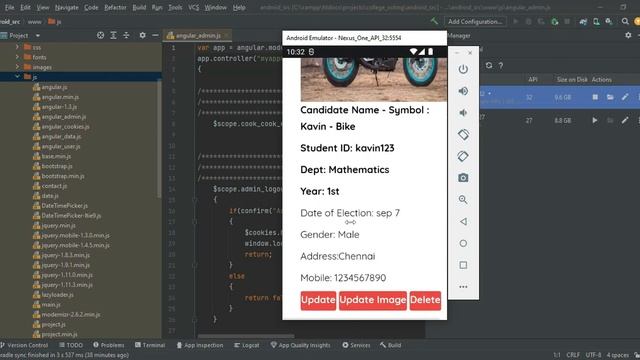This screenshot has width=640, height=360.
Task: Tap the emulator Back triangle button
Action: pos(463,222)
